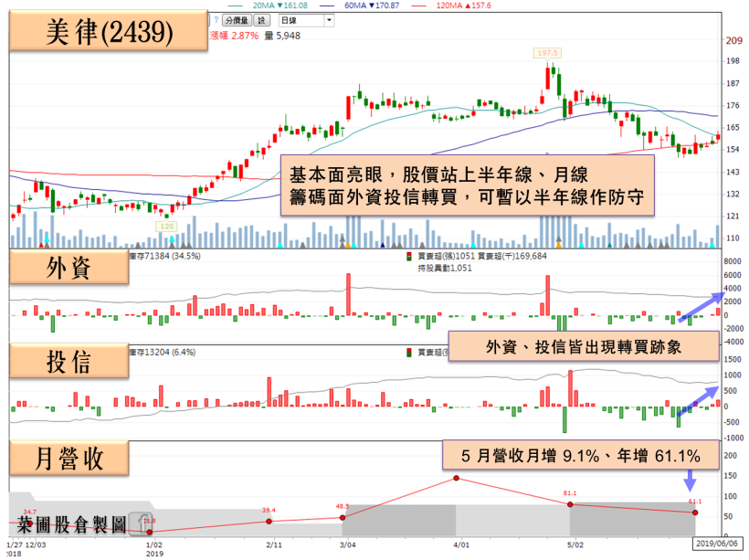The width and height of the screenshot is (749, 560).
Task: Click the 209 price axis label
Action: [733, 40]
